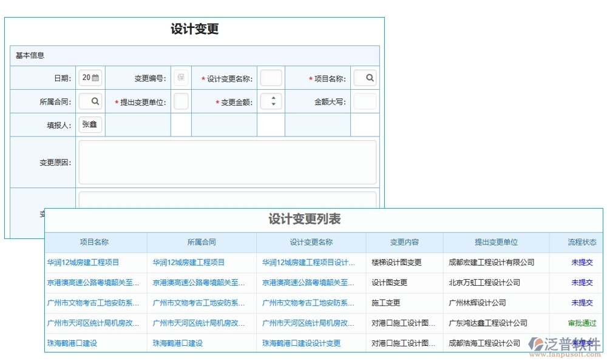This screenshot has height=364, width=607.
Task: Click the 金额大写 field
Action: 365,101
